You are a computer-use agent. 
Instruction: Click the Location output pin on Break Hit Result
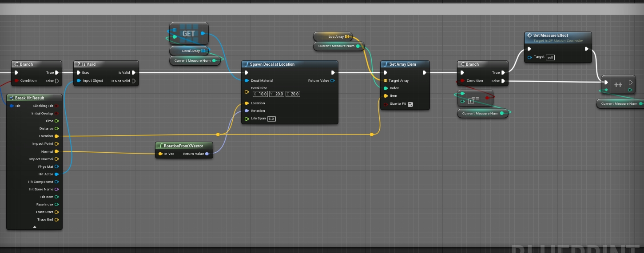tap(56, 136)
